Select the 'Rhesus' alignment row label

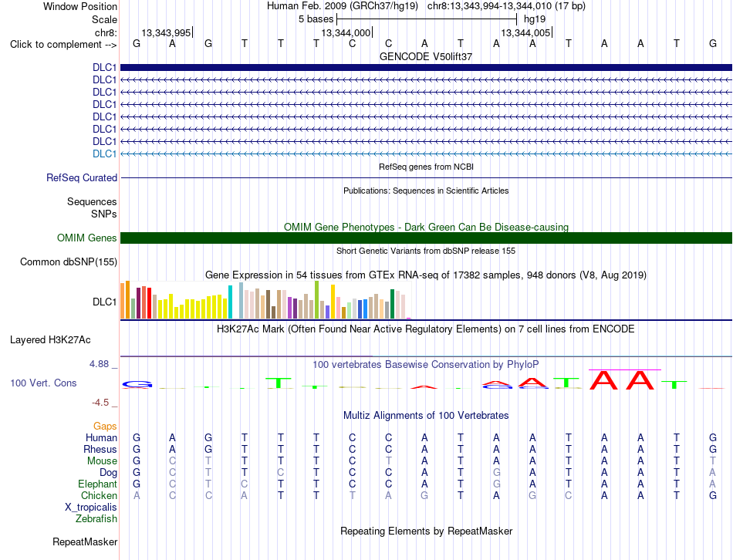point(100,449)
